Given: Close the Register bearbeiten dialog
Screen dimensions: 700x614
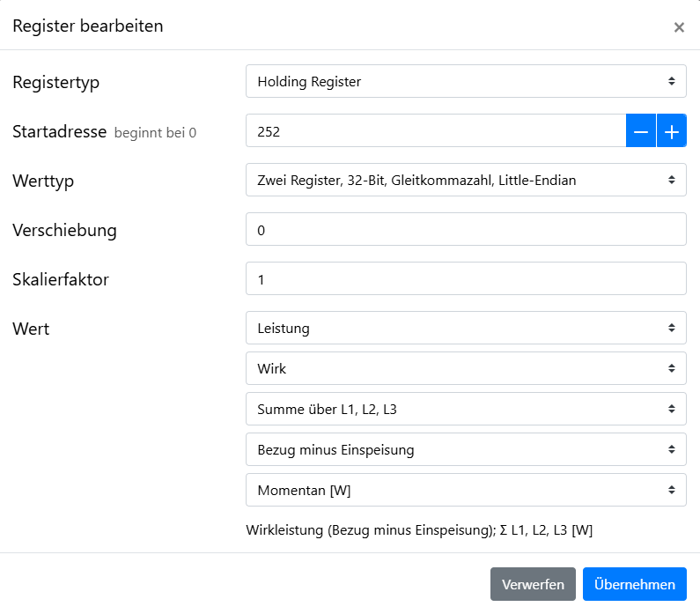Looking at the screenshot, I should pyautogui.click(x=679, y=27).
